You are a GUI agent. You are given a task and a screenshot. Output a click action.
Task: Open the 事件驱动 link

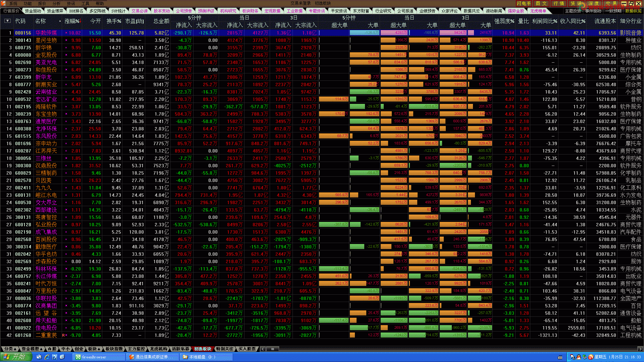(593, 11)
